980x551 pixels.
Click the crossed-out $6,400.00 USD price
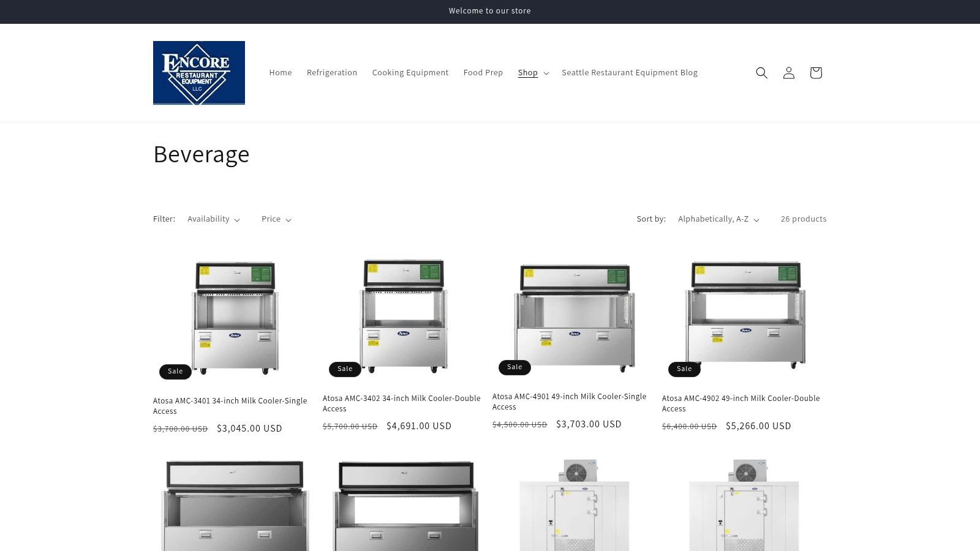pos(690,427)
